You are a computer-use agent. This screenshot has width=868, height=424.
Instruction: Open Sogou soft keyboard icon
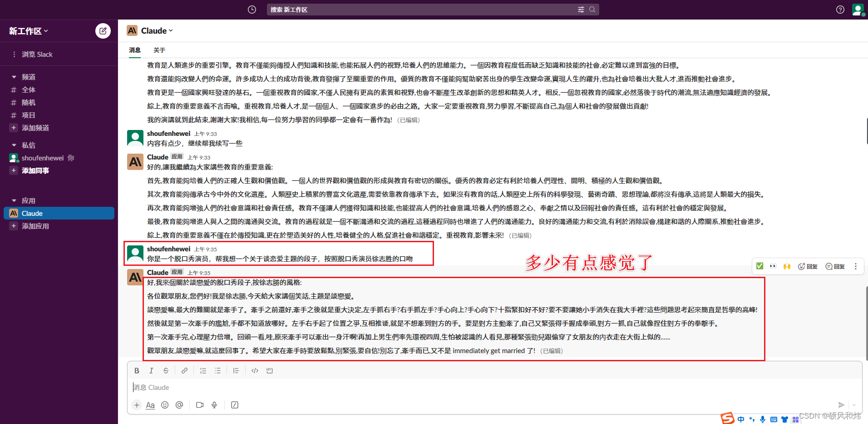point(774,419)
